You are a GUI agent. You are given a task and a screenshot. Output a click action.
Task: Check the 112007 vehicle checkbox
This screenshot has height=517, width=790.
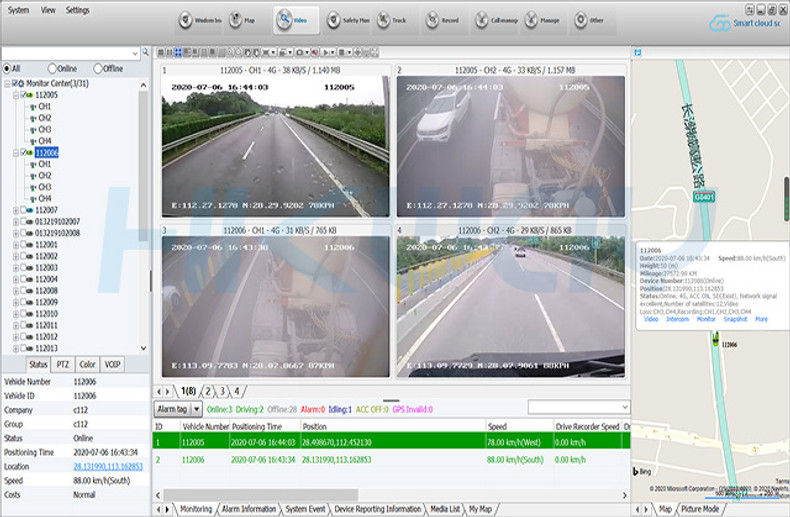tap(23, 210)
